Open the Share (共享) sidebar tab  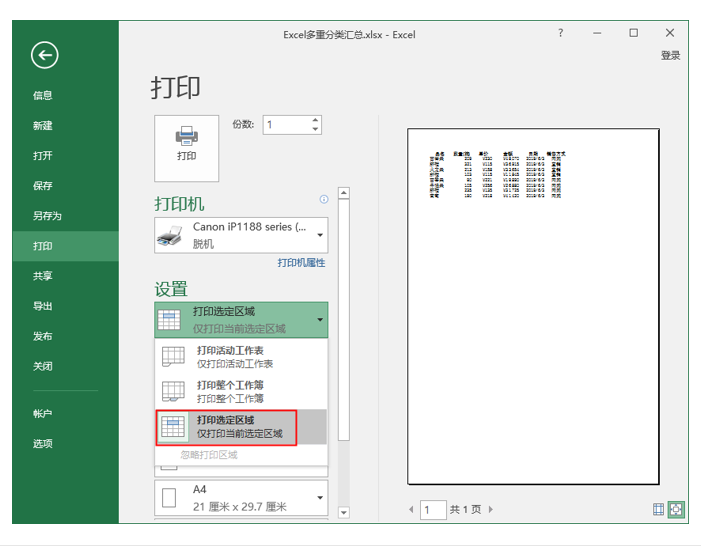pyautogui.click(x=42, y=276)
